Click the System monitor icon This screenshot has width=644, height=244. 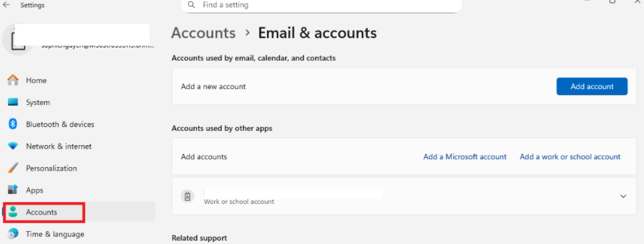pos(13,102)
